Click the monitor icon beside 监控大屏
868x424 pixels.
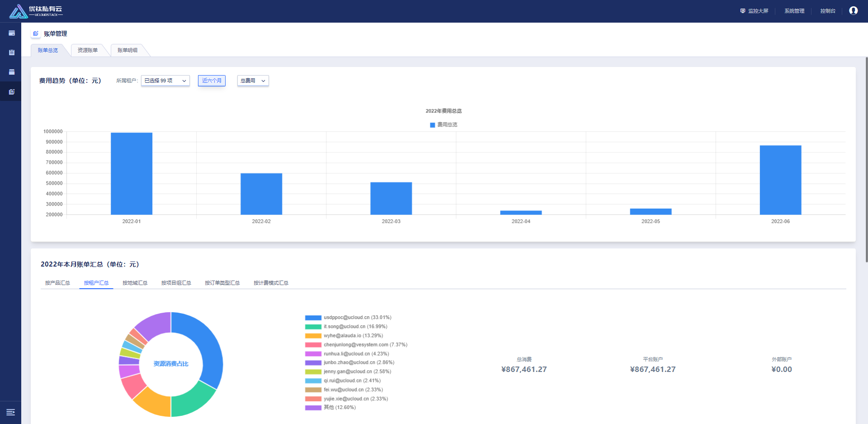coord(742,11)
